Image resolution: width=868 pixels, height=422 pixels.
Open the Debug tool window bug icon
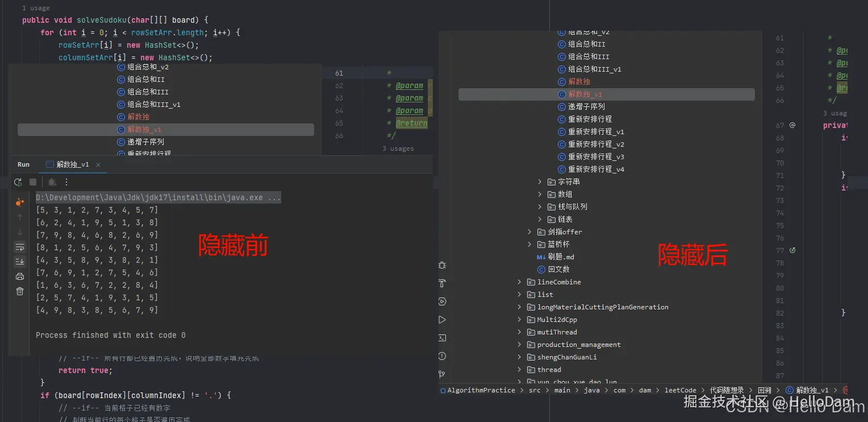[443, 265]
